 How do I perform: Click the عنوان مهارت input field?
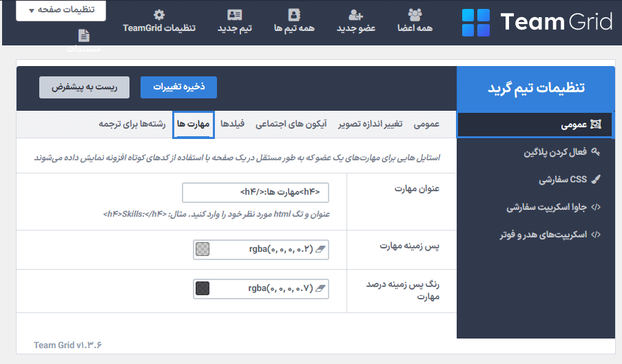[256, 192]
